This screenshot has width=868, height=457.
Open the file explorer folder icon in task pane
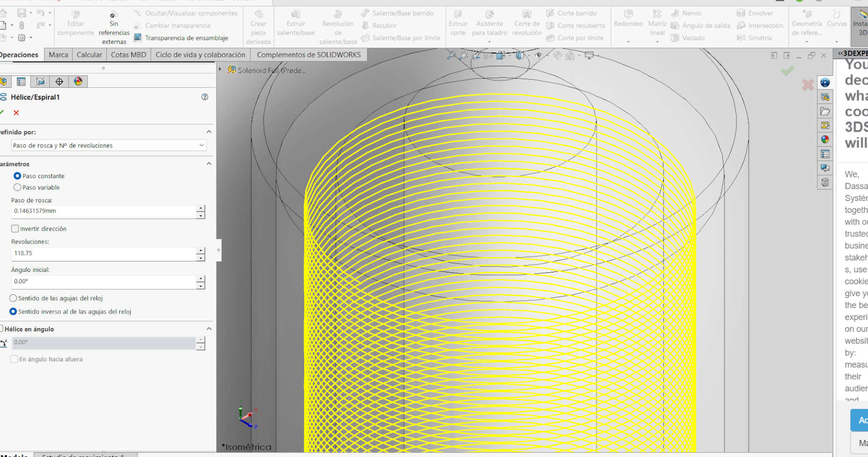825,112
